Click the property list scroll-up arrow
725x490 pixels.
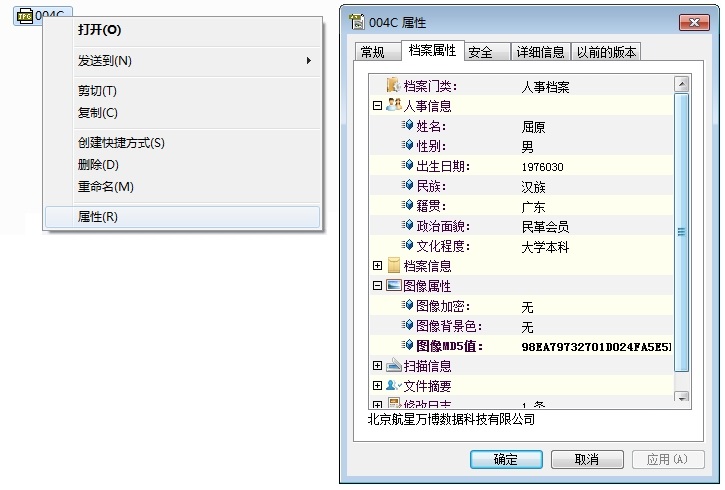click(682, 84)
